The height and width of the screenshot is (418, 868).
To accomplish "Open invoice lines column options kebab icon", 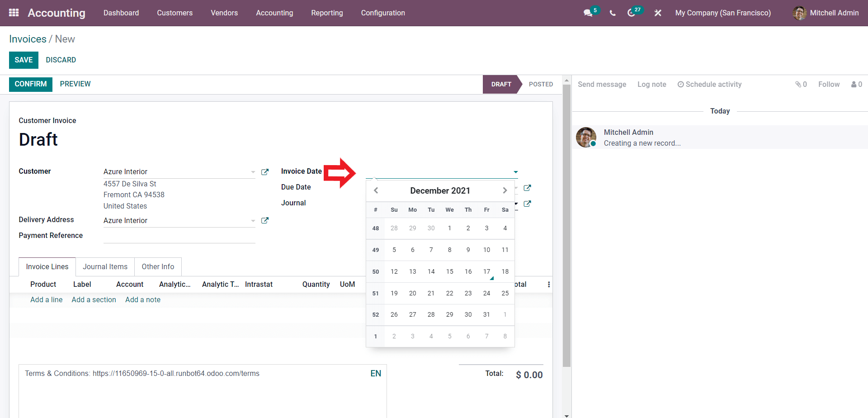I will 549,285.
